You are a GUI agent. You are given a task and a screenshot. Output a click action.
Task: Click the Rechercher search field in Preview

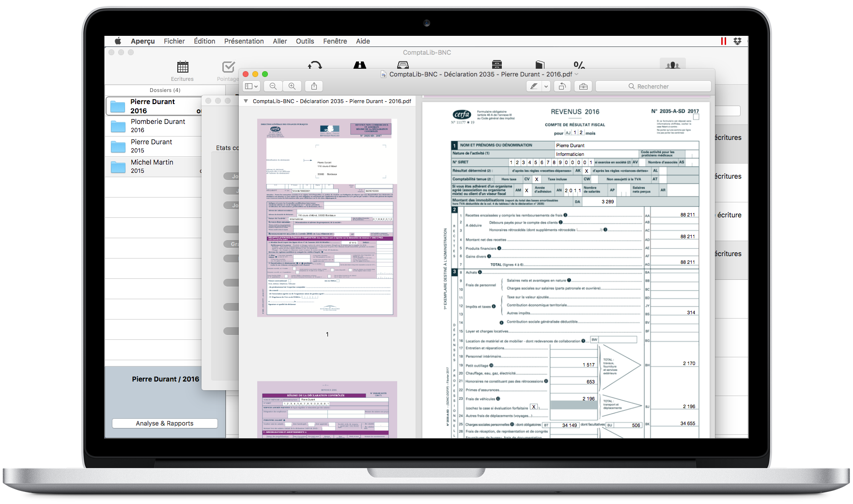[x=653, y=86]
